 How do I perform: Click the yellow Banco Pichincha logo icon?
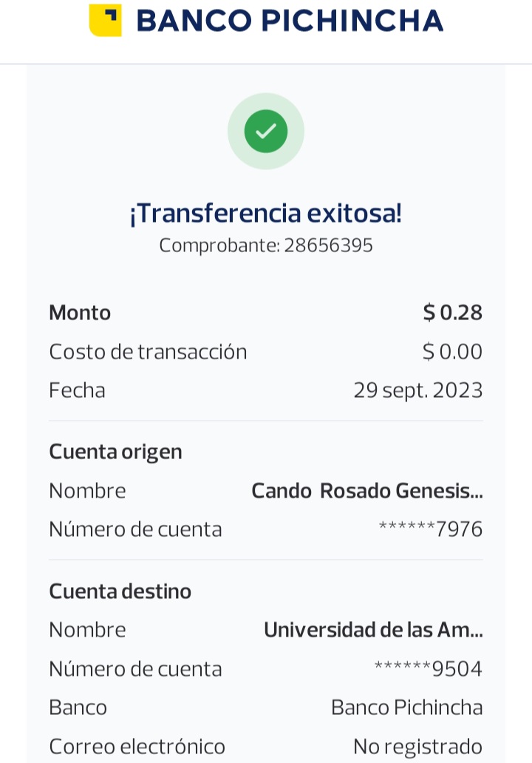coord(105,20)
